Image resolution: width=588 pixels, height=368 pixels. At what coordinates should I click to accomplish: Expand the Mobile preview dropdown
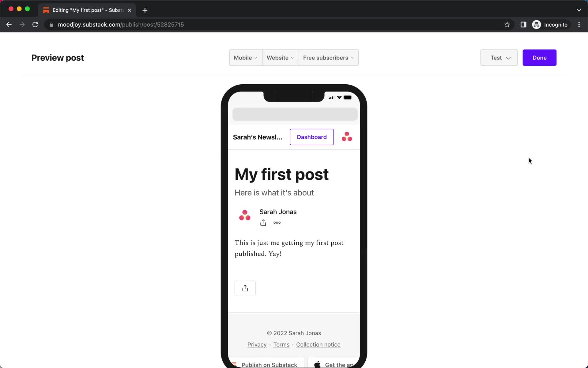tap(246, 58)
